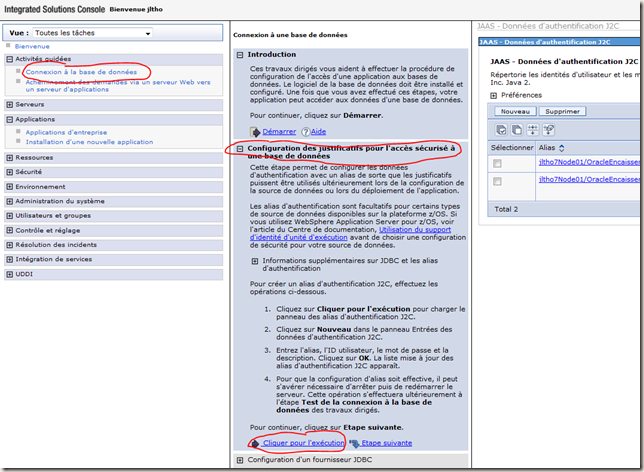Click the Nouveau button

515,111
